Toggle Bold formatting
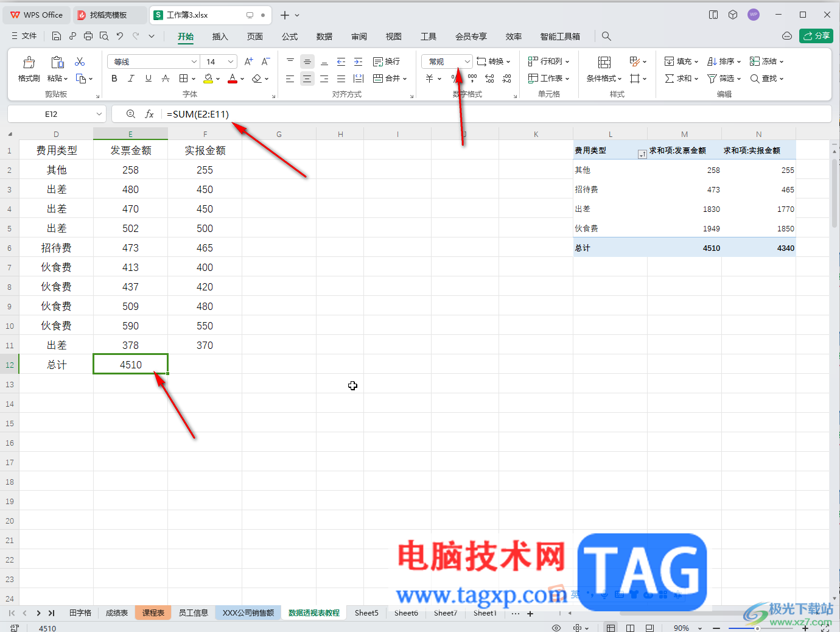The image size is (840, 632). [114, 79]
